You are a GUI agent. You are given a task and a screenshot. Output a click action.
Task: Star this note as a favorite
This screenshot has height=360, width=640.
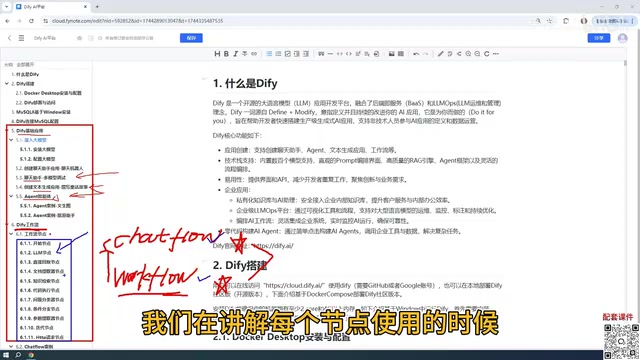pos(79,38)
